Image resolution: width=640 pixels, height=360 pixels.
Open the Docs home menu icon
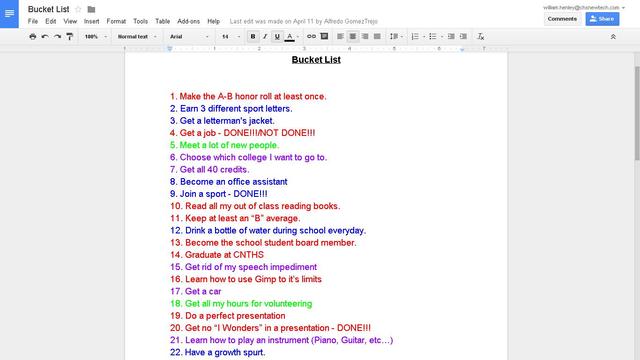coord(9,13)
